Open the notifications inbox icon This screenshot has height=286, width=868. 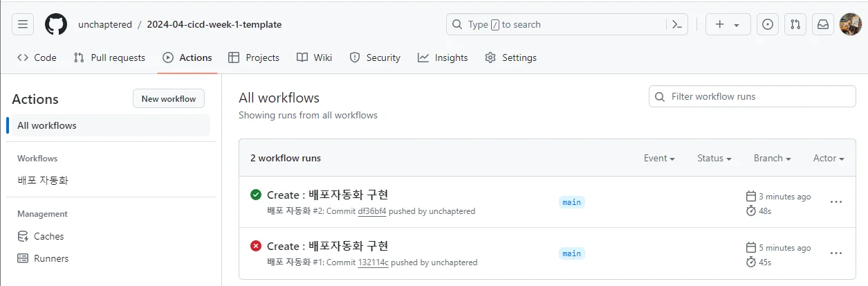(823, 24)
